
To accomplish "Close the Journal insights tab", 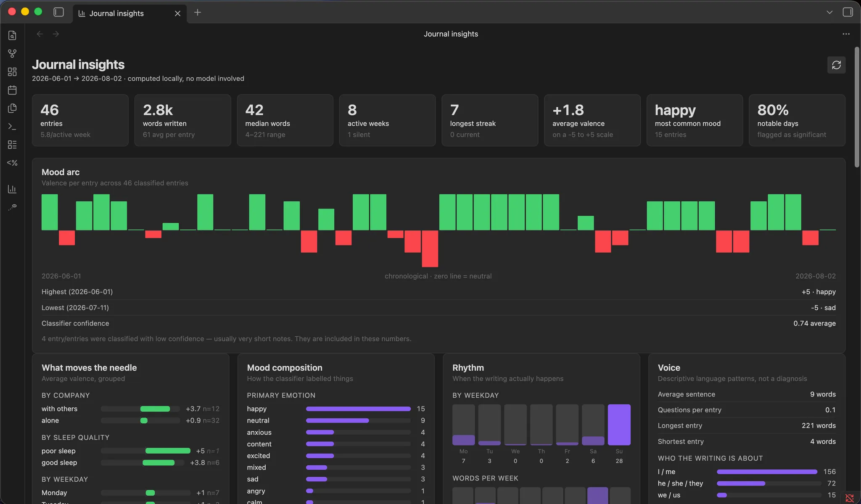I will pos(177,13).
